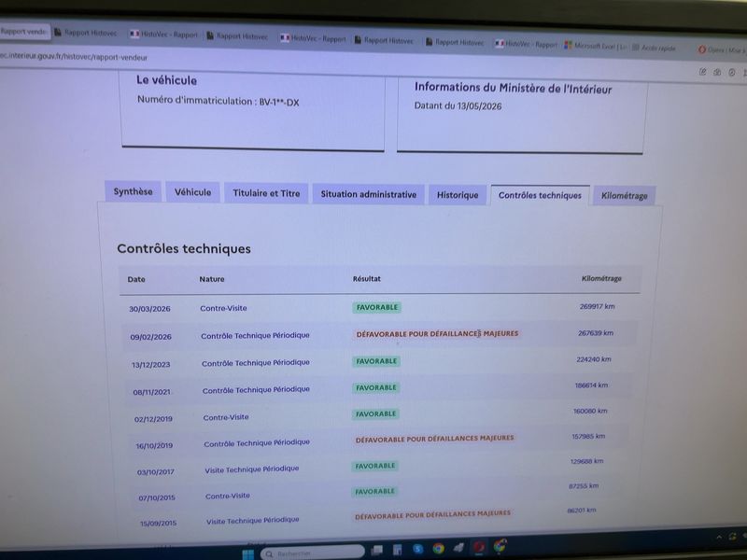Screen dimensions: 747x560
Task: Show hidden system tray icons chevron
Action: pos(719,538)
